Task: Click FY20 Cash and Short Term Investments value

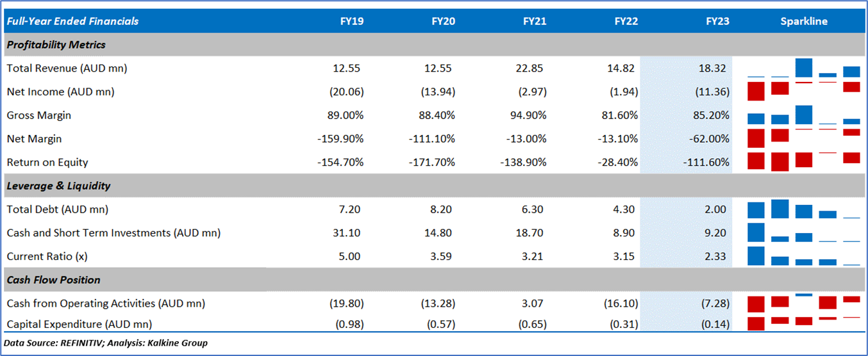Action: [443, 233]
